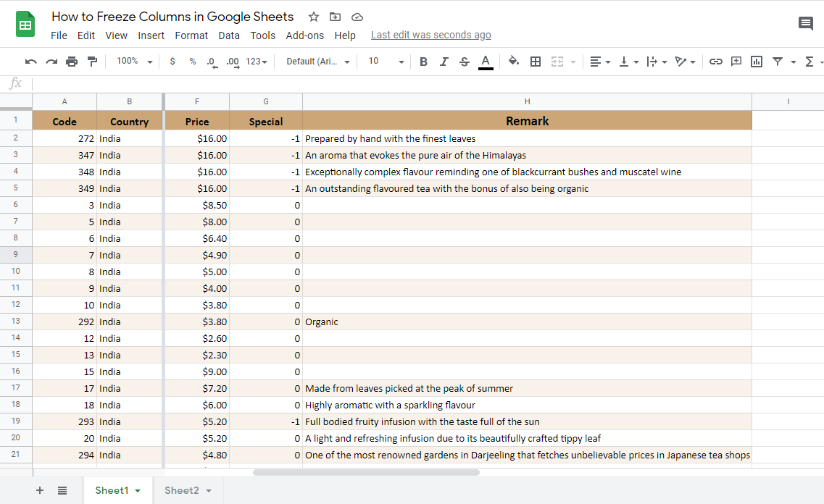Image resolution: width=824 pixels, height=504 pixels.
Task: Create a filter with funnel icon
Action: (x=778, y=62)
